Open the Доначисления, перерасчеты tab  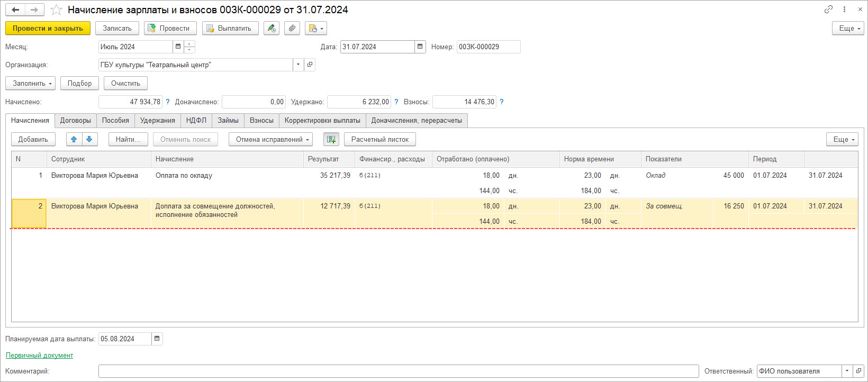[x=417, y=120]
